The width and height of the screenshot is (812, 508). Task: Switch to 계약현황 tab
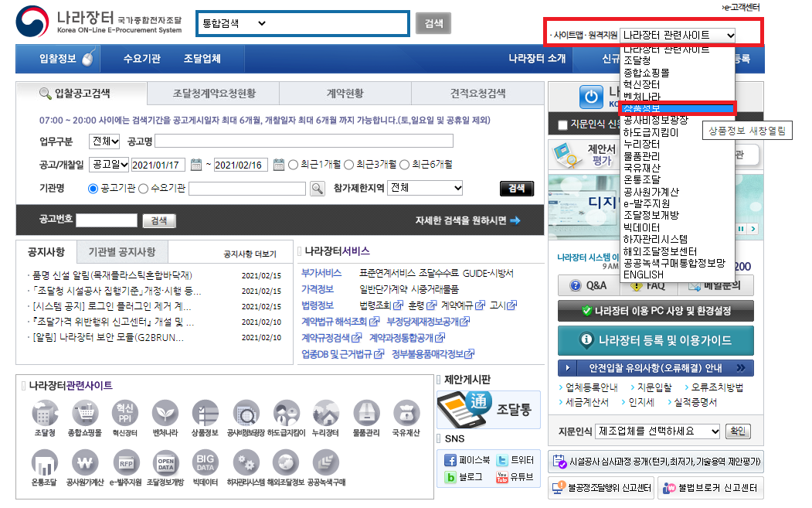(345, 94)
